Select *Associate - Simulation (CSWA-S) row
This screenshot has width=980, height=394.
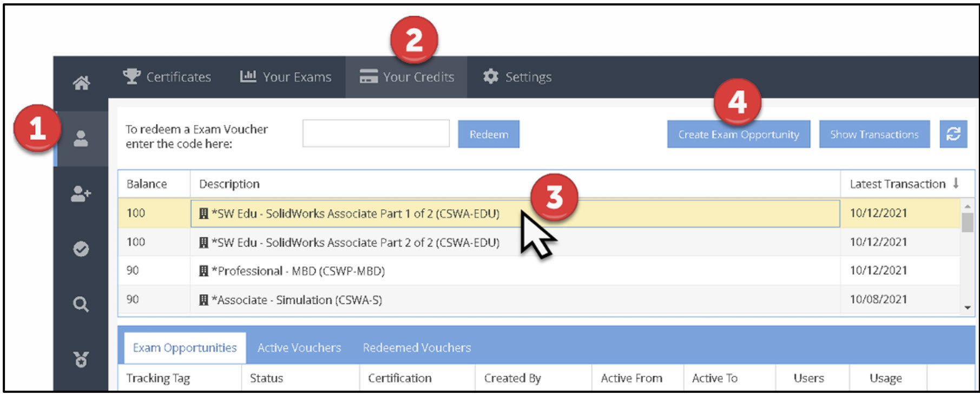tap(539, 299)
